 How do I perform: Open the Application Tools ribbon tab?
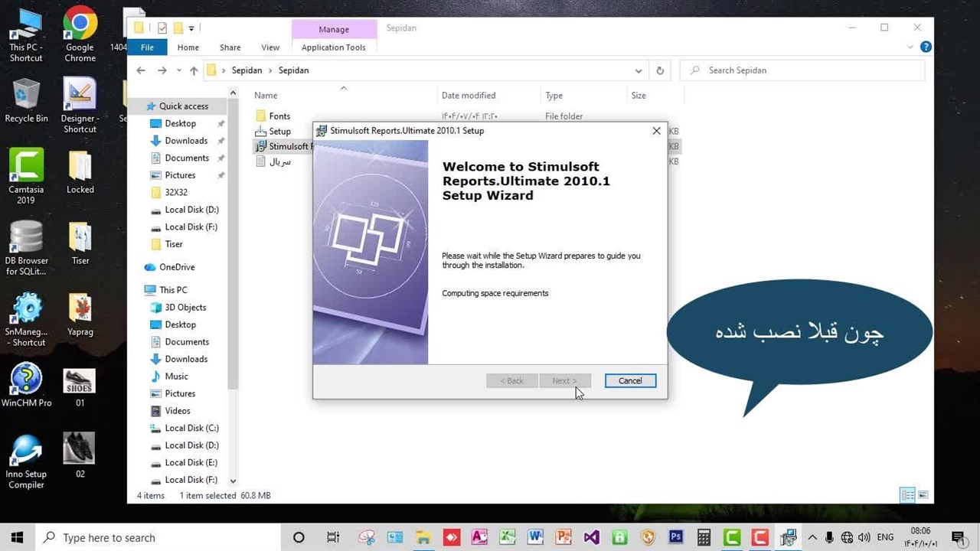tap(333, 47)
